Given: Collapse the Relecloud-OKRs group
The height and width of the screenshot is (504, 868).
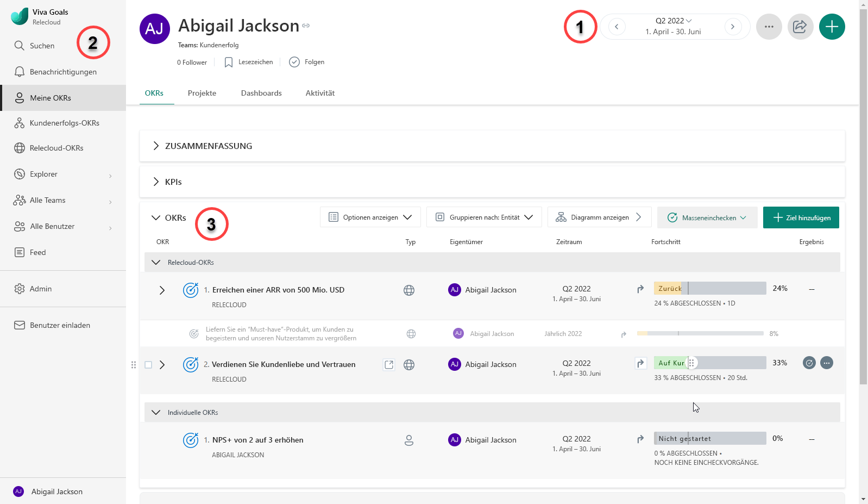Looking at the screenshot, I should tap(156, 263).
